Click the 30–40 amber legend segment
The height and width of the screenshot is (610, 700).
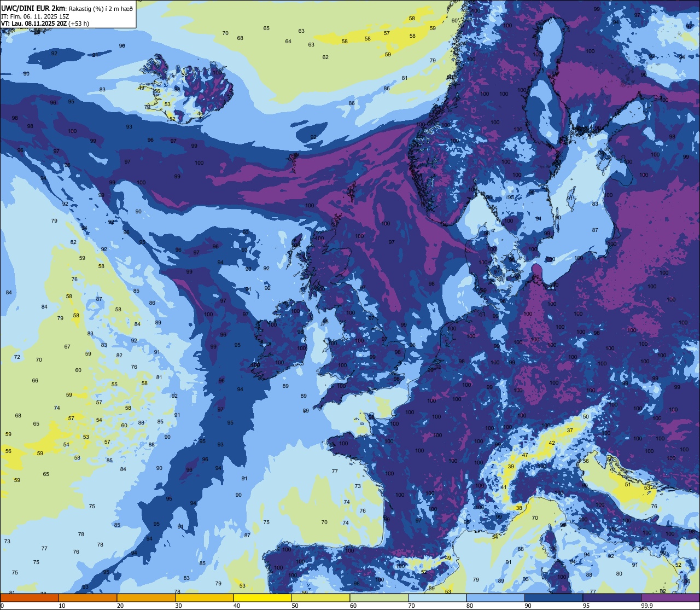point(205,597)
